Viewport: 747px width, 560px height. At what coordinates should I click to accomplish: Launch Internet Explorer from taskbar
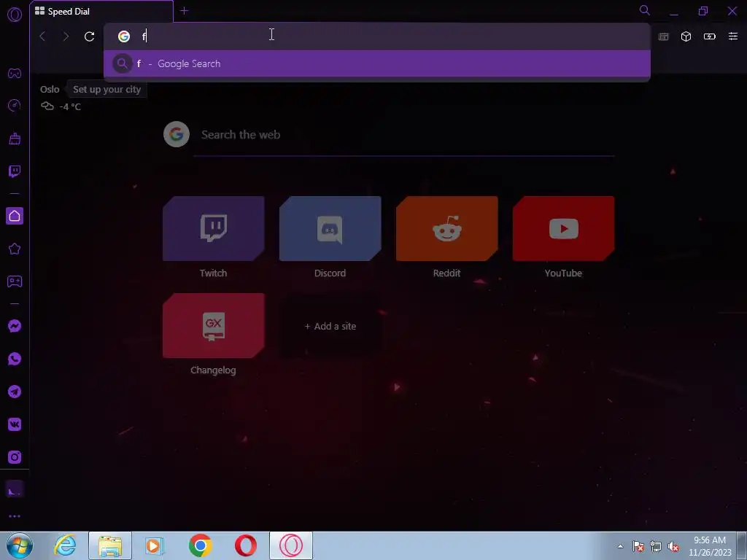[65, 545]
